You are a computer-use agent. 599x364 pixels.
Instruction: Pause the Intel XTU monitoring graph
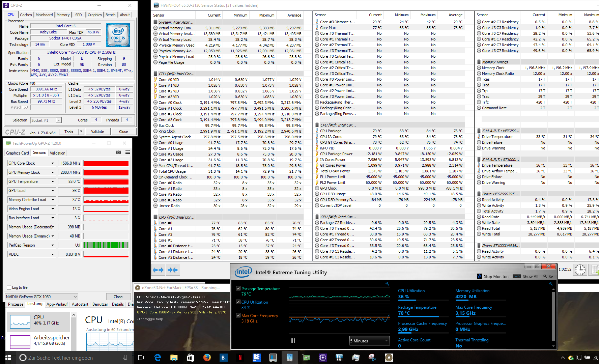pyautogui.click(x=293, y=341)
